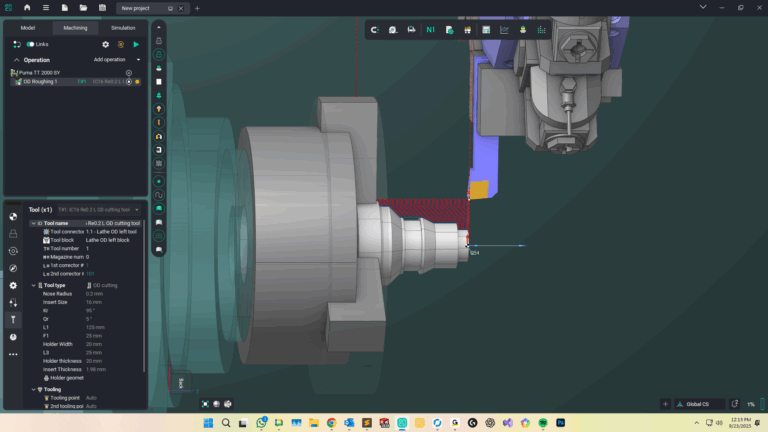Collapse the Operation section

coord(16,60)
